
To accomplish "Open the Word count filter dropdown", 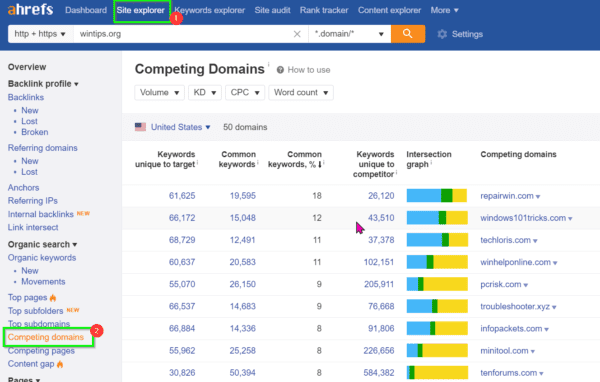I will pyautogui.click(x=301, y=93).
